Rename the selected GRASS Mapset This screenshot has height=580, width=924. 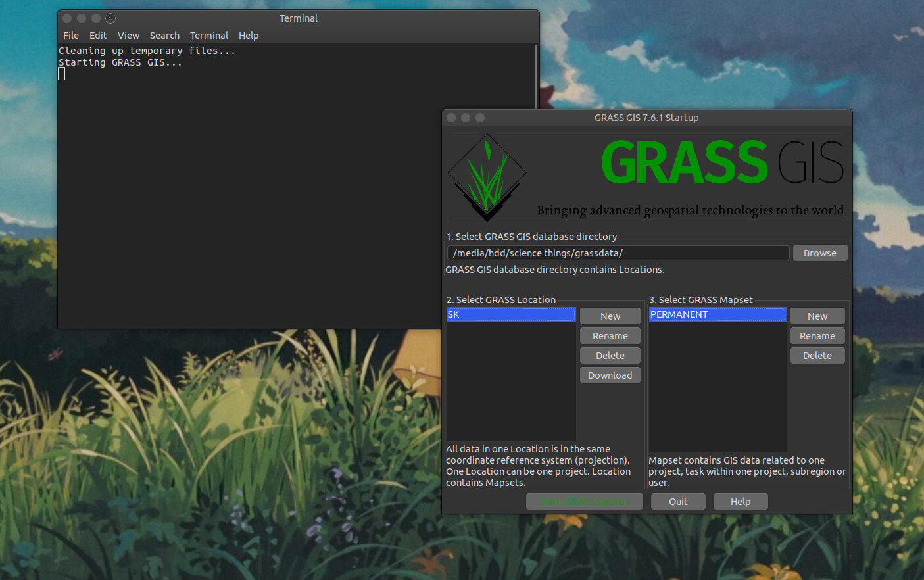click(817, 336)
